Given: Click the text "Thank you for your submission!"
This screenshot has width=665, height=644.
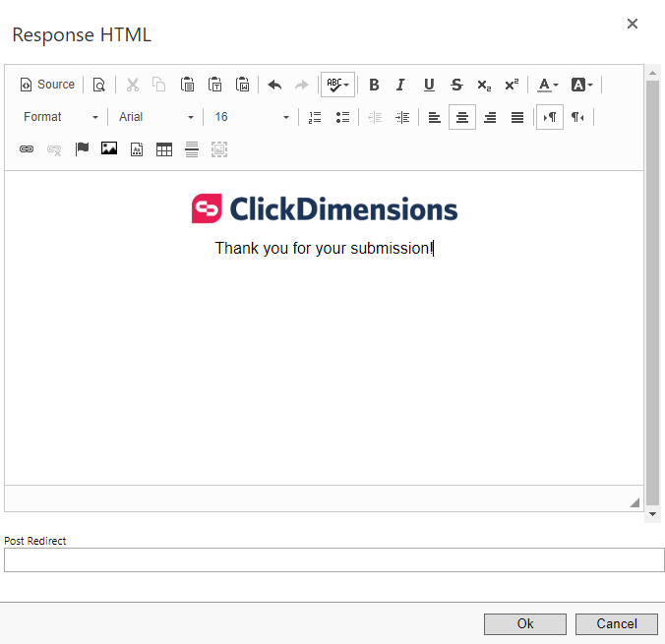Looking at the screenshot, I should point(324,249).
